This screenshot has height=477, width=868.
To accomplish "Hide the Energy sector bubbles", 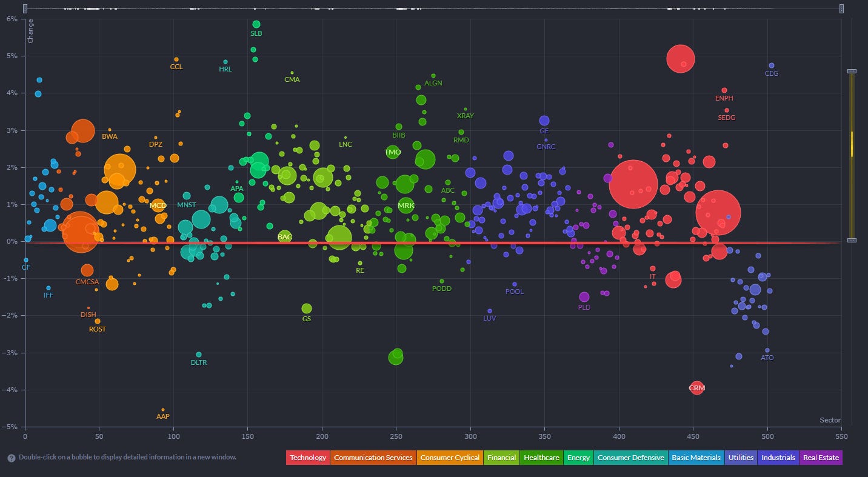I will coord(578,458).
